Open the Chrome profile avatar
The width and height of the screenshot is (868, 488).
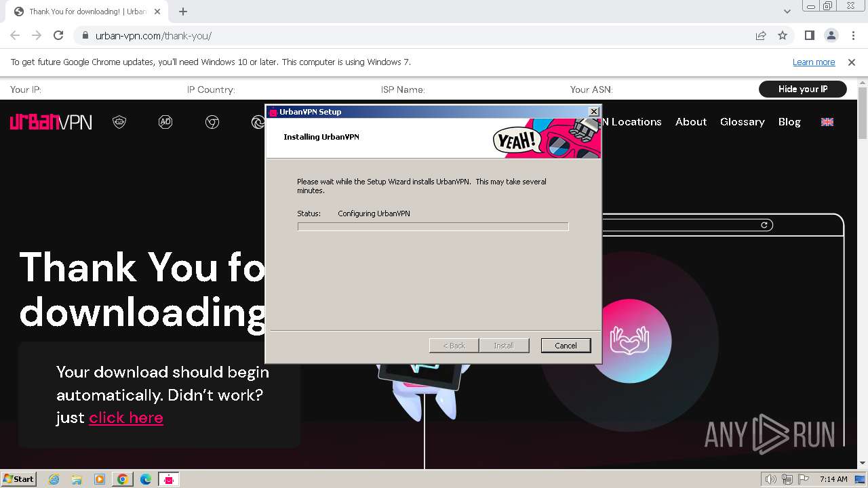(831, 36)
